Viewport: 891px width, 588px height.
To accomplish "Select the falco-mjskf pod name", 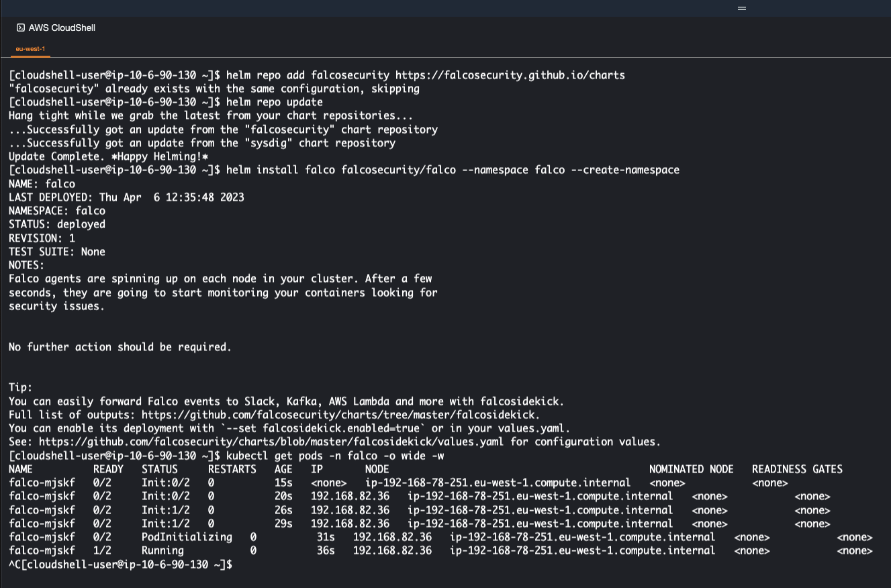I will coord(42,483).
